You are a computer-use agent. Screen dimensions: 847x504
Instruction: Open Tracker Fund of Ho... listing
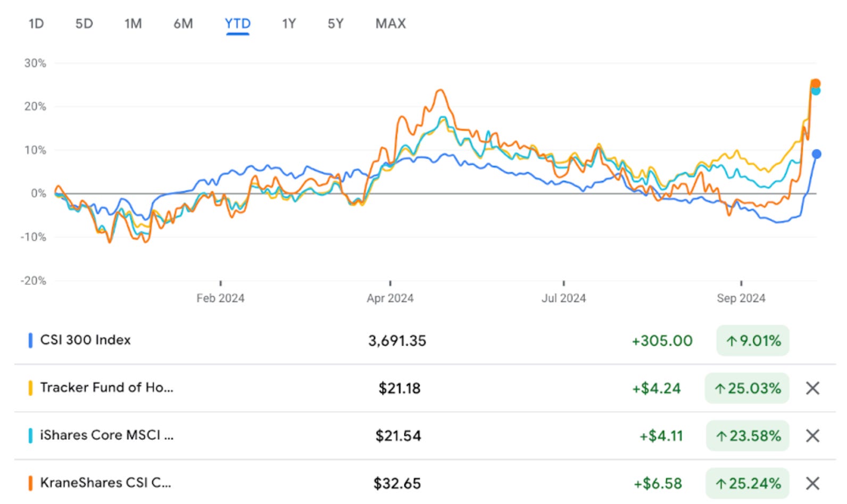click(425, 388)
